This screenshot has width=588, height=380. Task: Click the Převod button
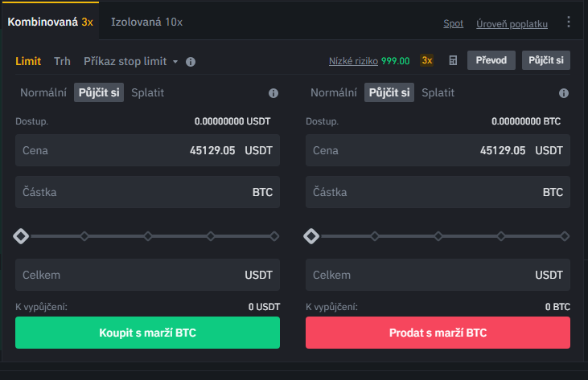pyautogui.click(x=491, y=60)
